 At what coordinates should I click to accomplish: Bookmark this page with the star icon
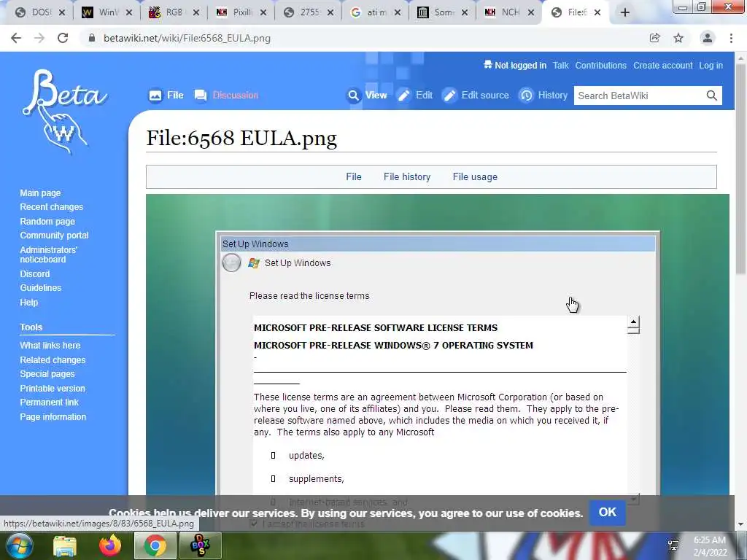coord(678,38)
